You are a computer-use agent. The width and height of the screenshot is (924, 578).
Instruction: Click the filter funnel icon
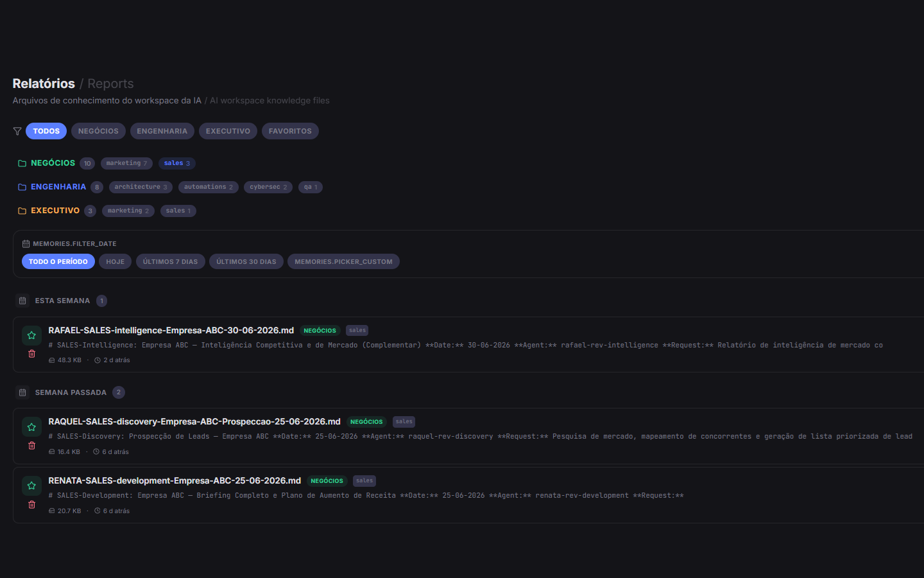17,131
